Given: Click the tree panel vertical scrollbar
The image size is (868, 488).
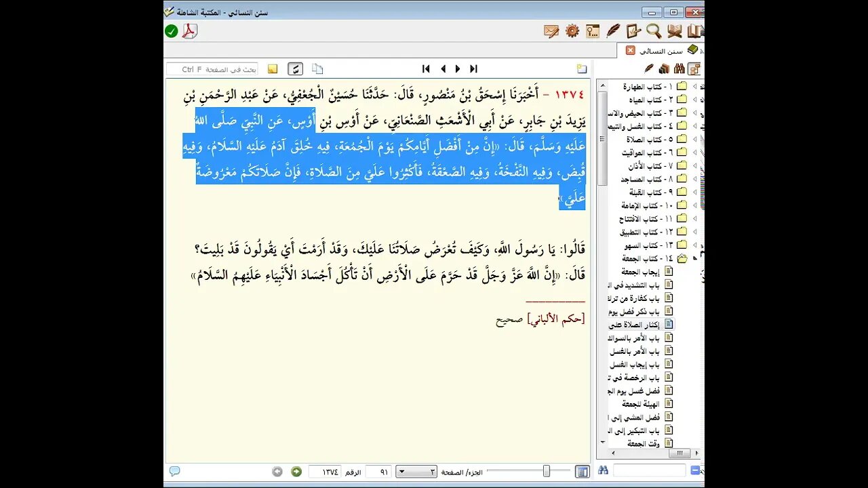Looking at the screenshot, I should point(602,138).
